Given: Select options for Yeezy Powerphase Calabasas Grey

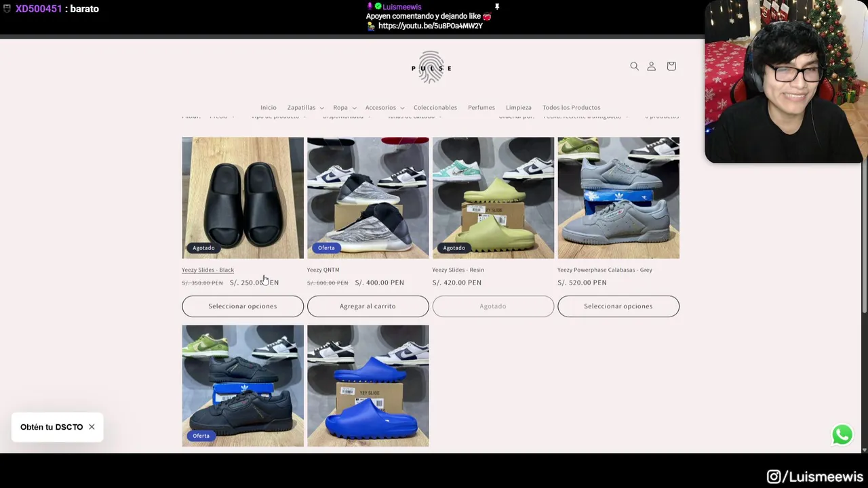Looking at the screenshot, I should (x=618, y=306).
